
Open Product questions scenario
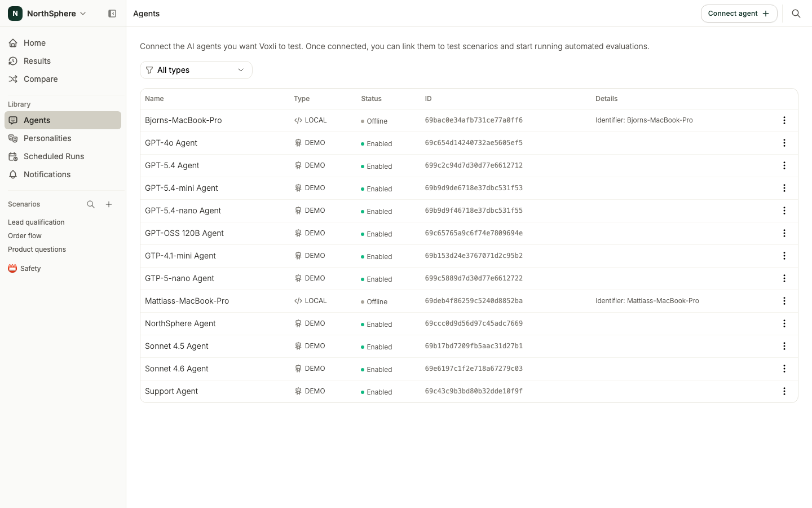[37, 249]
